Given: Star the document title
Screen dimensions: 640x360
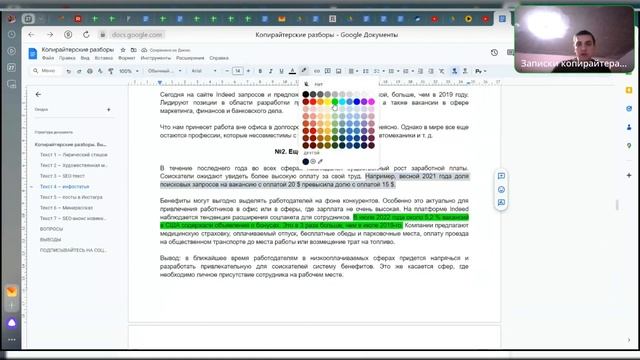Looking at the screenshot, I should point(123,50).
